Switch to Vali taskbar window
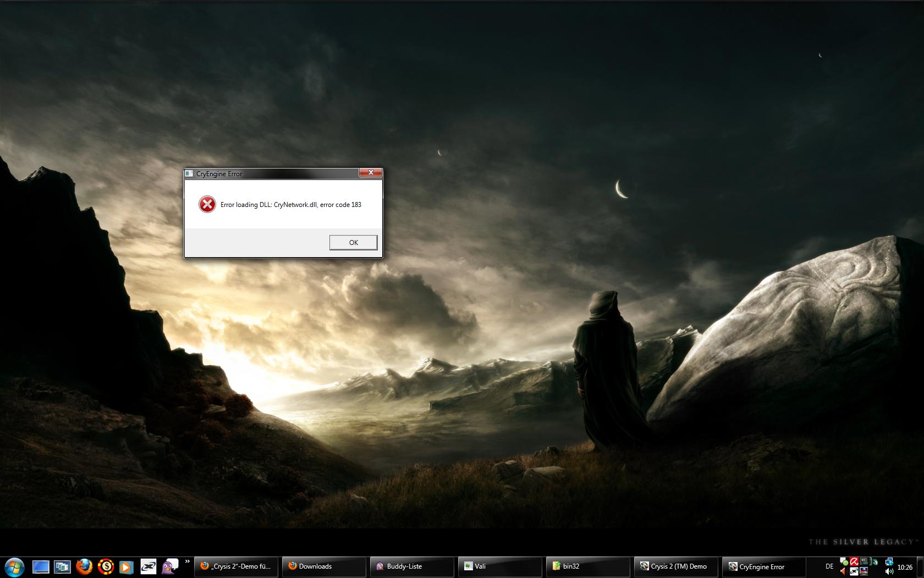Image resolution: width=924 pixels, height=578 pixels. click(500, 566)
